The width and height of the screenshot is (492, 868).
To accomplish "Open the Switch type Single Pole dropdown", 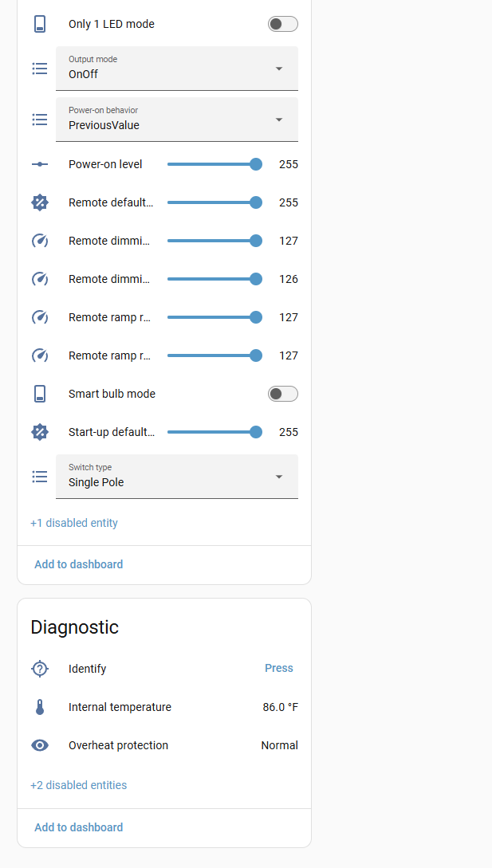I will tap(177, 477).
